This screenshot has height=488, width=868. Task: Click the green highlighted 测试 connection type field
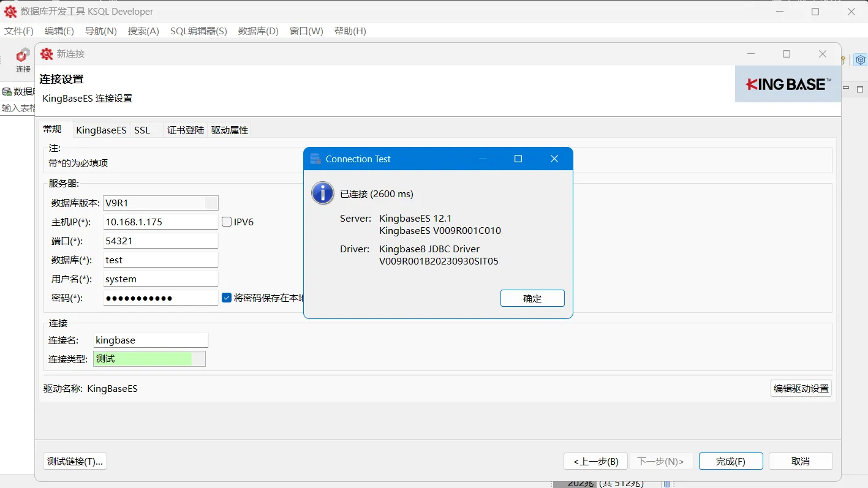tap(142, 358)
